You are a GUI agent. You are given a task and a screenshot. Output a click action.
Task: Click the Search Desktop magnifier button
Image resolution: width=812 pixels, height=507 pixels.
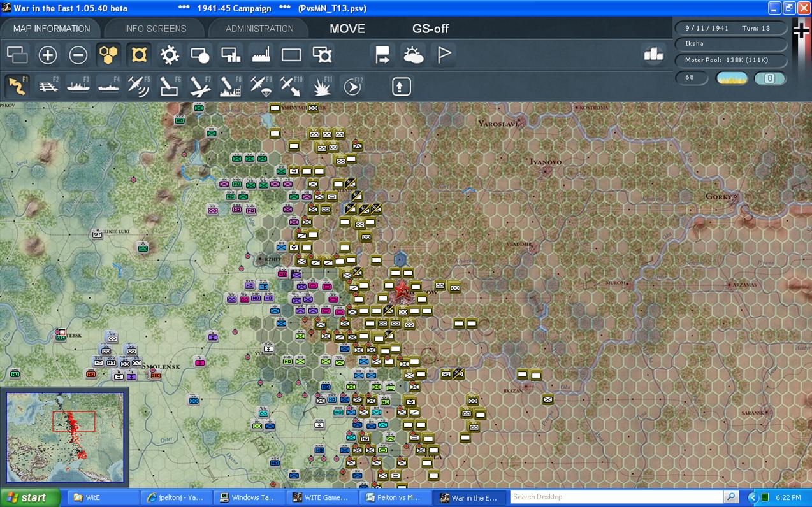[x=730, y=497]
